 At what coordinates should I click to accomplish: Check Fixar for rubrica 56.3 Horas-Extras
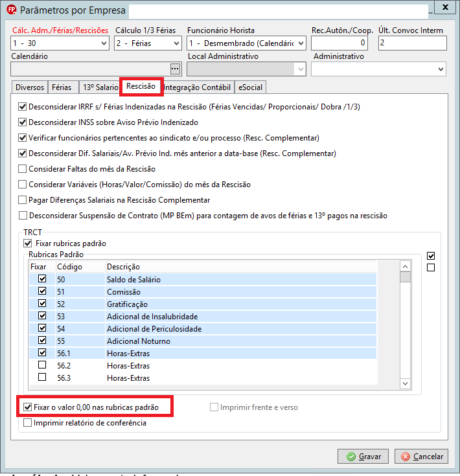pyautogui.click(x=42, y=377)
